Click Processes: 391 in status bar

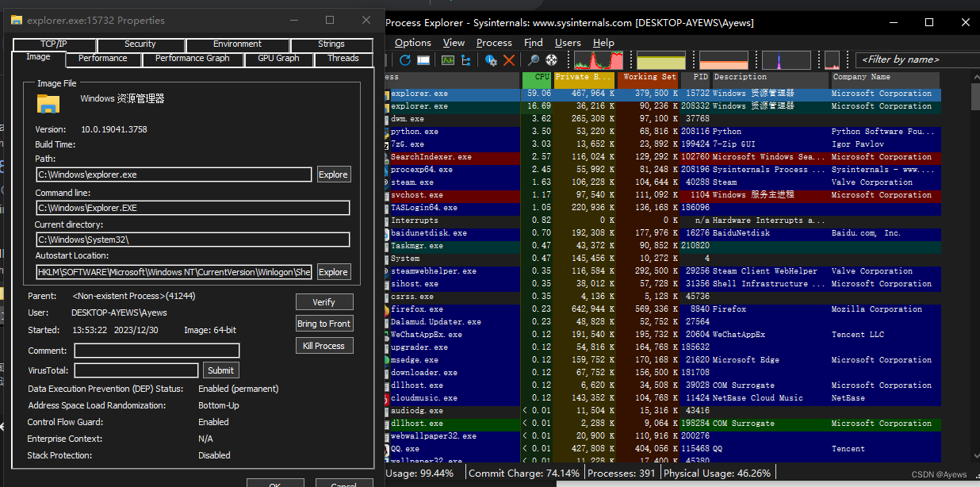coord(621,473)
